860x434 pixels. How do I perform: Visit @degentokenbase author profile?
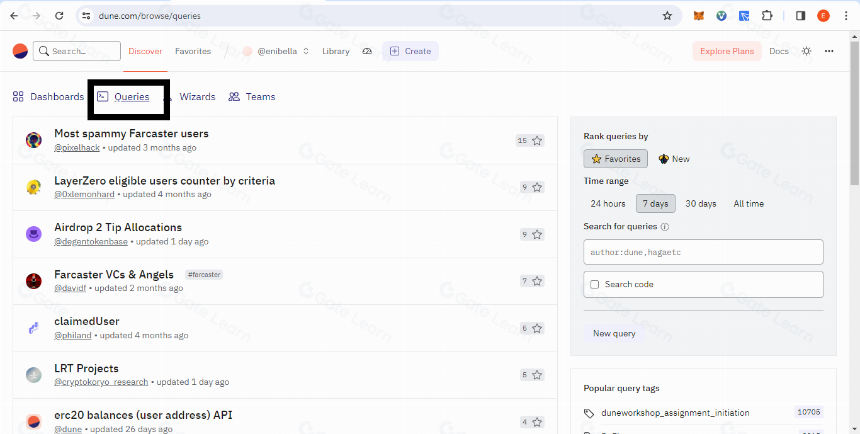[x=91, y=241]
